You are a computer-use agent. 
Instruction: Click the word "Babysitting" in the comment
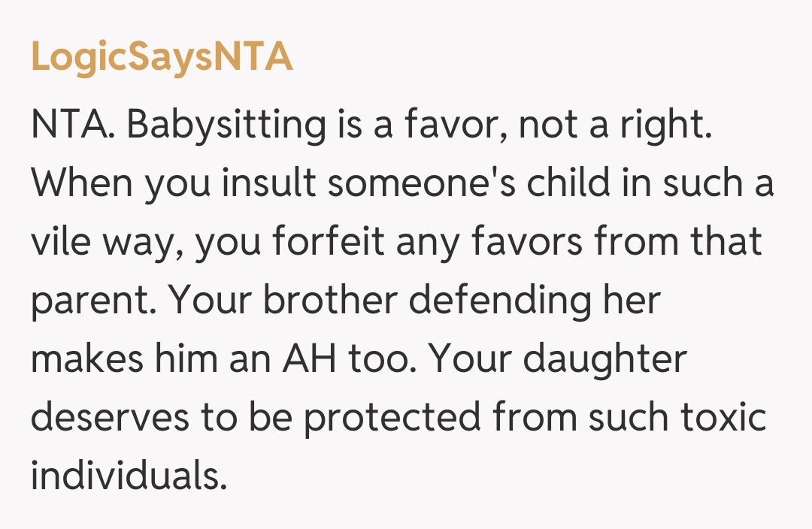(226, 127)
